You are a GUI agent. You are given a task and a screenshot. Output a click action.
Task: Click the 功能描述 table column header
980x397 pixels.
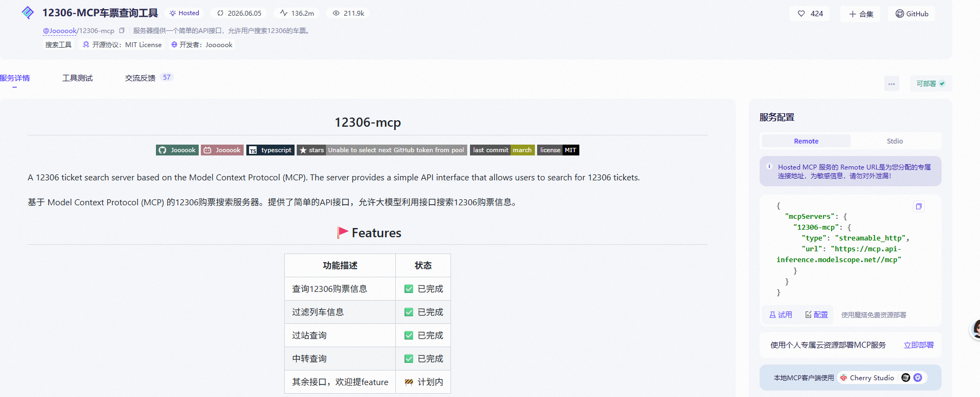(340, 265)
